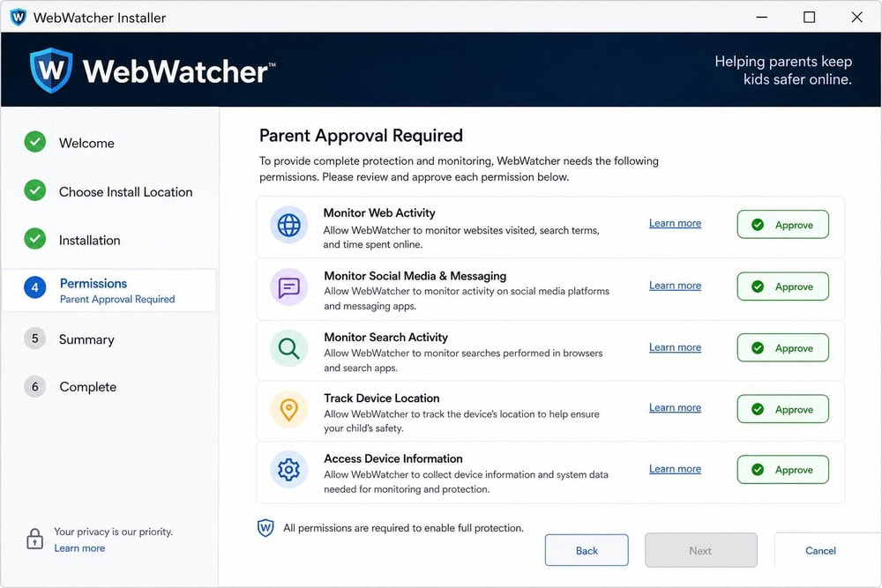Click the 'Monitor Web Activity' title text
The image size is (882, 588).
pyautogui.click(x=379, y=213)
